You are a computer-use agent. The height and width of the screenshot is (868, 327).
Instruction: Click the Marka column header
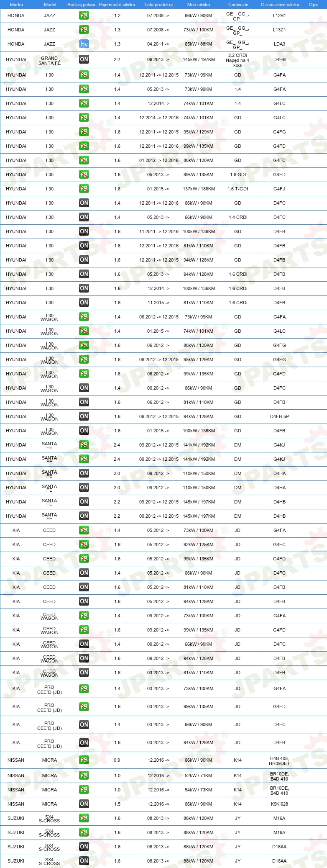(16, 5)
